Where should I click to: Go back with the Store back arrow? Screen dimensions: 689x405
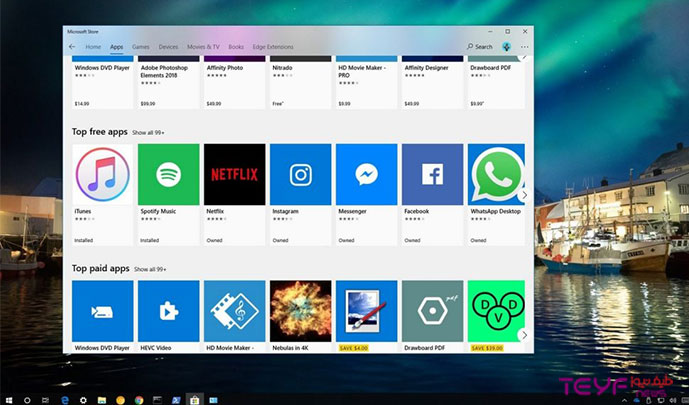[72, 47]
